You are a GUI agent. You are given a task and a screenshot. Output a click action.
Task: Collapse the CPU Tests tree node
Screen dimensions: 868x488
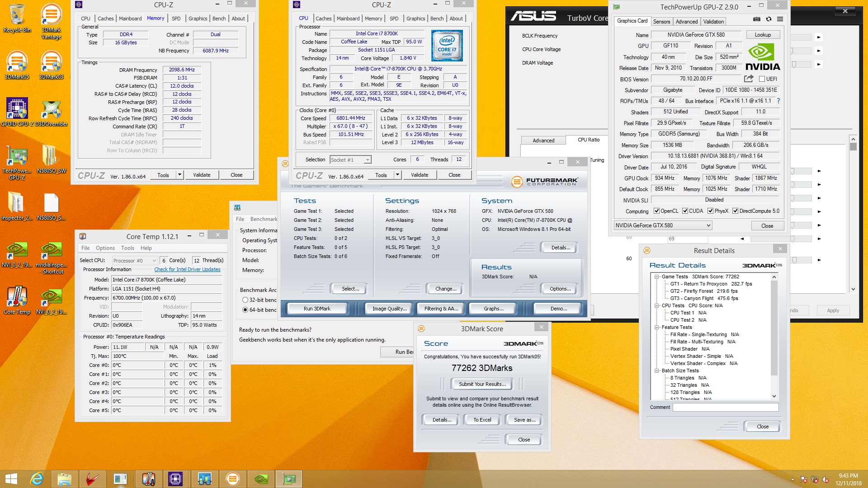point(656,305)
